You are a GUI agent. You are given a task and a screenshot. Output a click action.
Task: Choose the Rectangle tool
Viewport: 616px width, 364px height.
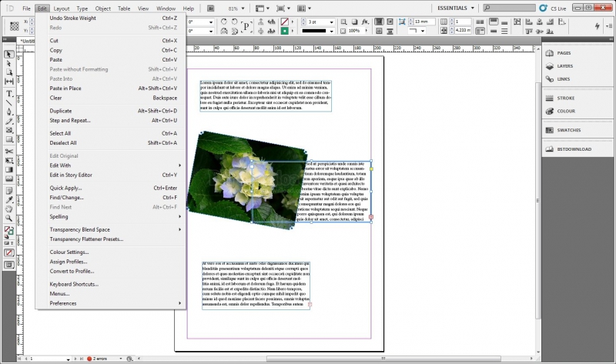(x=8, y=139)
